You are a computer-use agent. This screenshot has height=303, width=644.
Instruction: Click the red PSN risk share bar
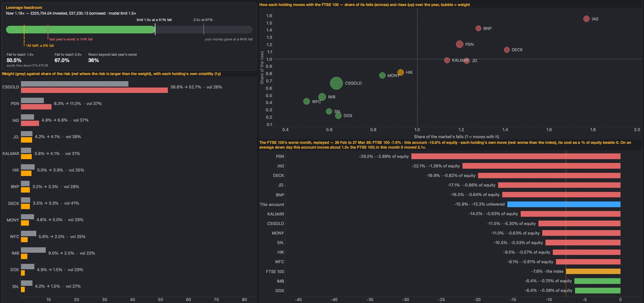pyautogui.click(x=36, y=107)
